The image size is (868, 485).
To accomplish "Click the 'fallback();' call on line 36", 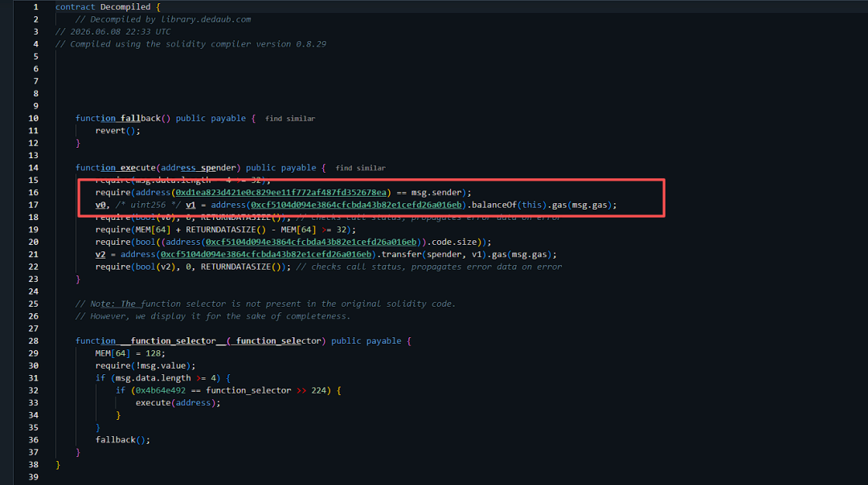I will (x=122, y=440).
